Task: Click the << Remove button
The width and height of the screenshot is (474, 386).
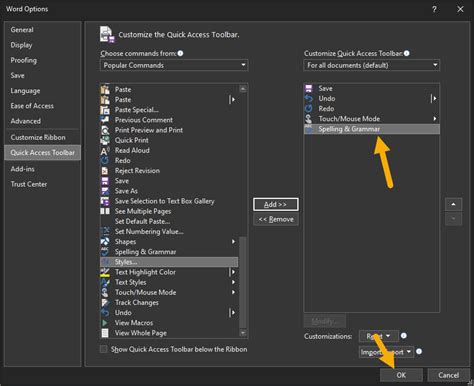Action: (276, 219)
